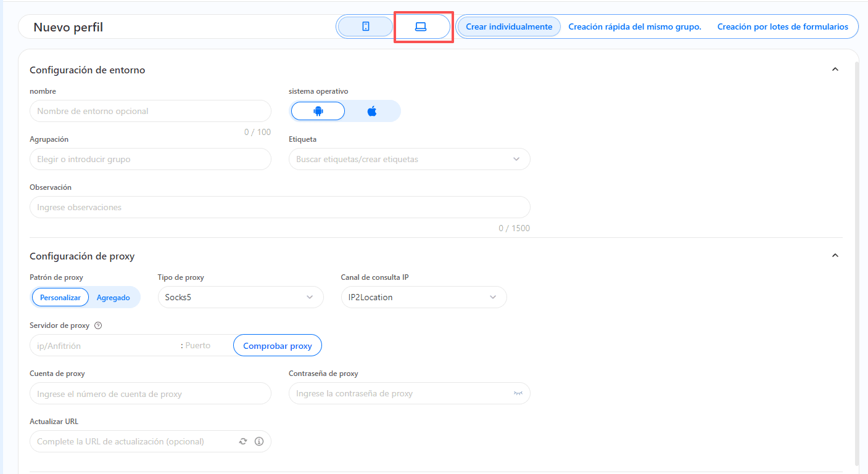Click the Observación text field
The width and height of the screenshot is (868, 474).
[279, 207]
